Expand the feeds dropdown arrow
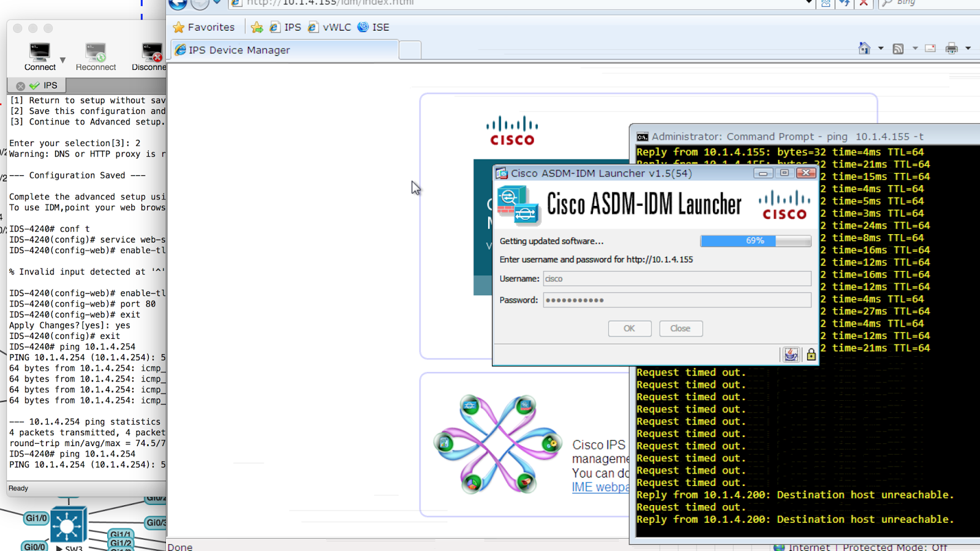 click(x=915, y=48)
